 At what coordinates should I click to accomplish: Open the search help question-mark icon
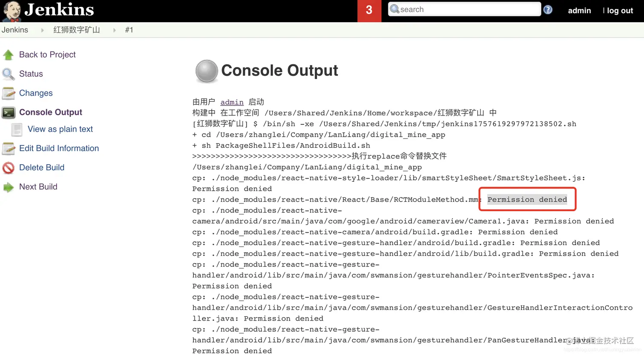pos(548,9)
